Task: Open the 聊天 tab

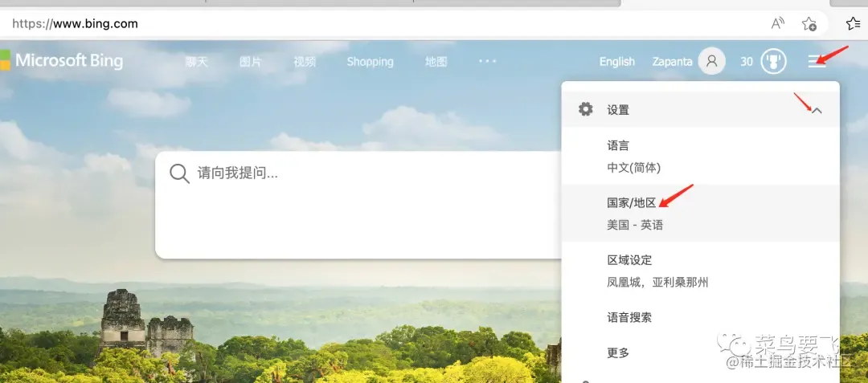Action: point(197,62)
